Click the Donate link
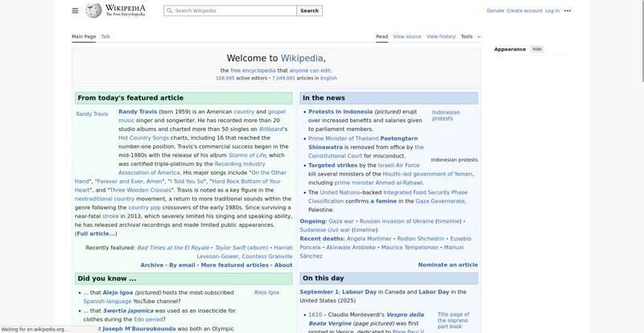 pyautogui.click(x=495, y=10)
